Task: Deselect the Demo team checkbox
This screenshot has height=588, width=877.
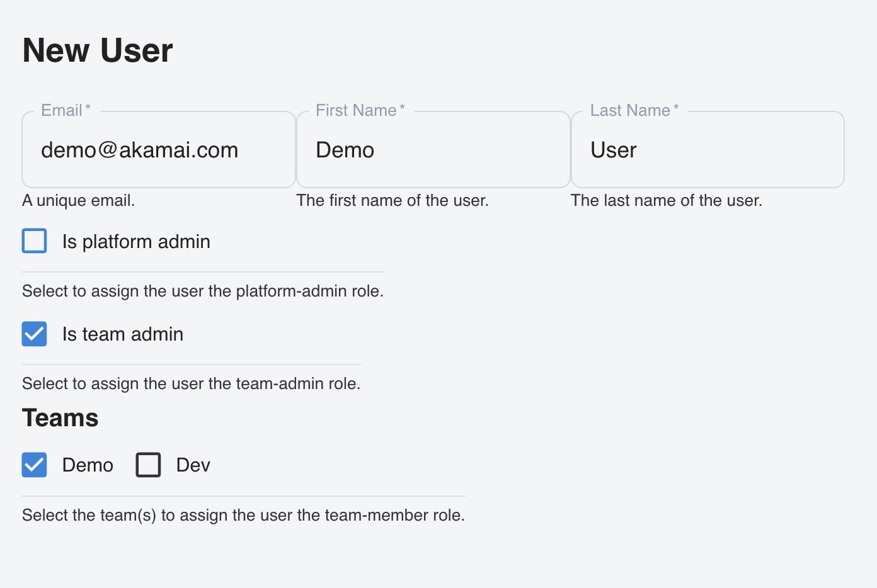Action: click(35, 465)
